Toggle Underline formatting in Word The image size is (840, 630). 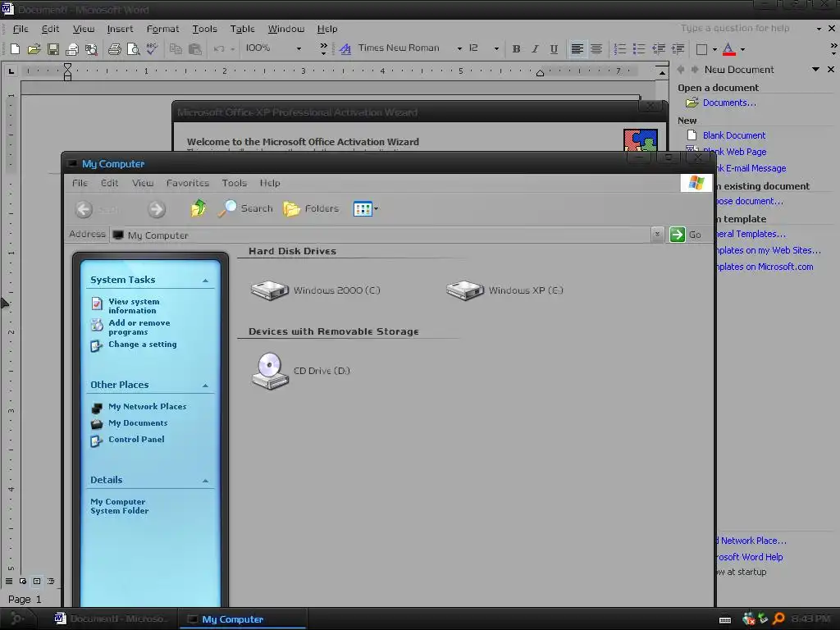554,49
